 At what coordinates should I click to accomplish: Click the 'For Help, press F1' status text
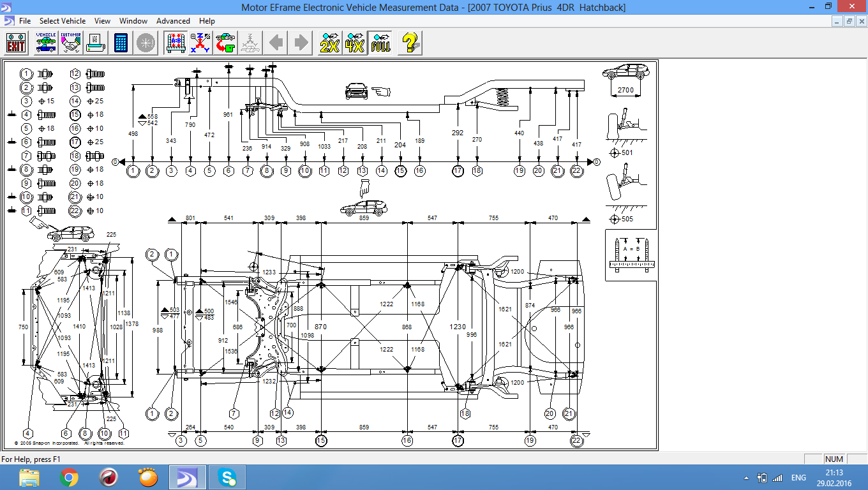coord(32,459)
